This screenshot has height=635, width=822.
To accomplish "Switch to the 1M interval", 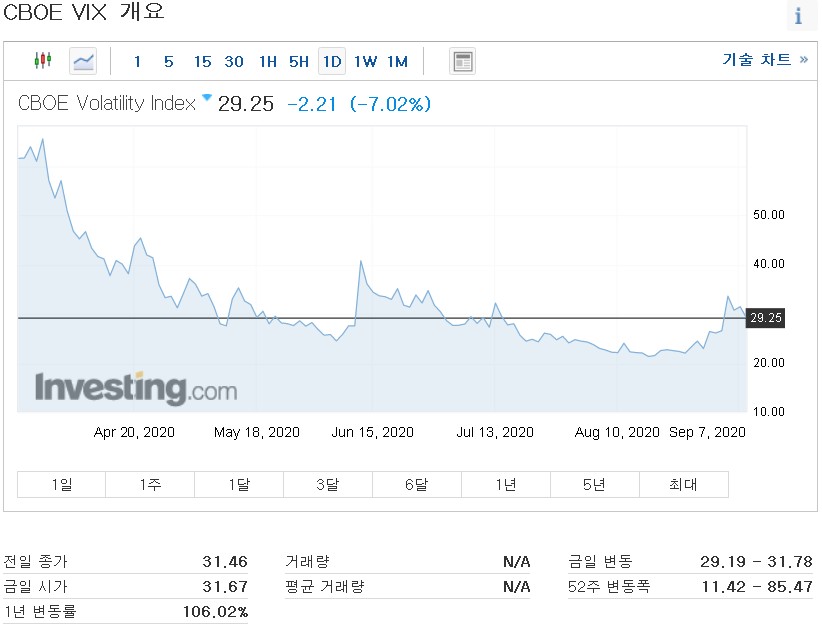I will pyautogui.click(x=397, y=62).
